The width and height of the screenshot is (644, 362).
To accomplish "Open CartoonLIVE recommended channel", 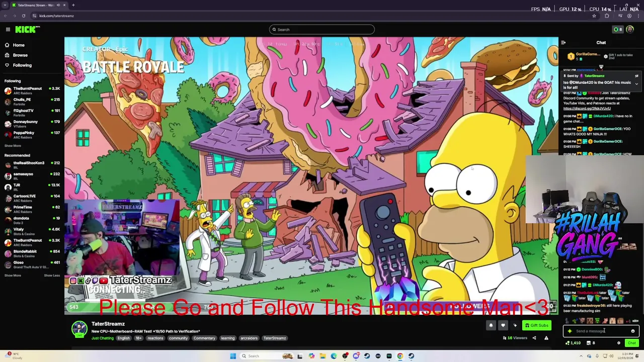I will coord(31,198).
